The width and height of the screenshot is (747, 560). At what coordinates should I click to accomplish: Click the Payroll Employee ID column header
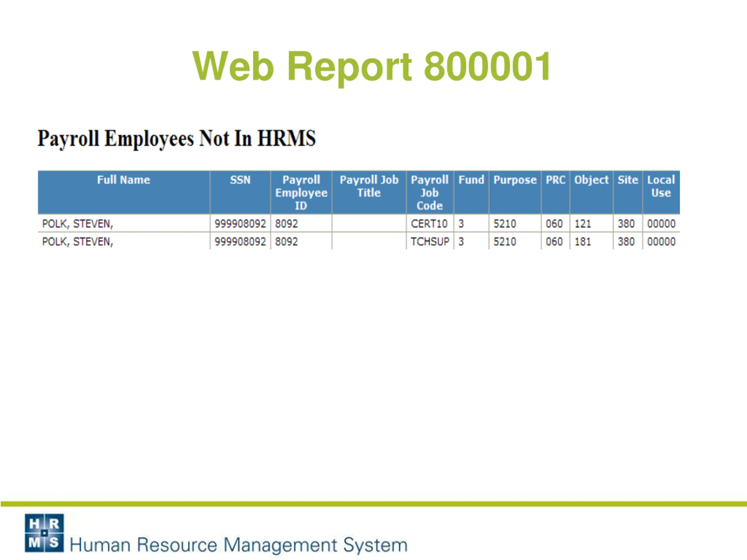tap(301, 192)
